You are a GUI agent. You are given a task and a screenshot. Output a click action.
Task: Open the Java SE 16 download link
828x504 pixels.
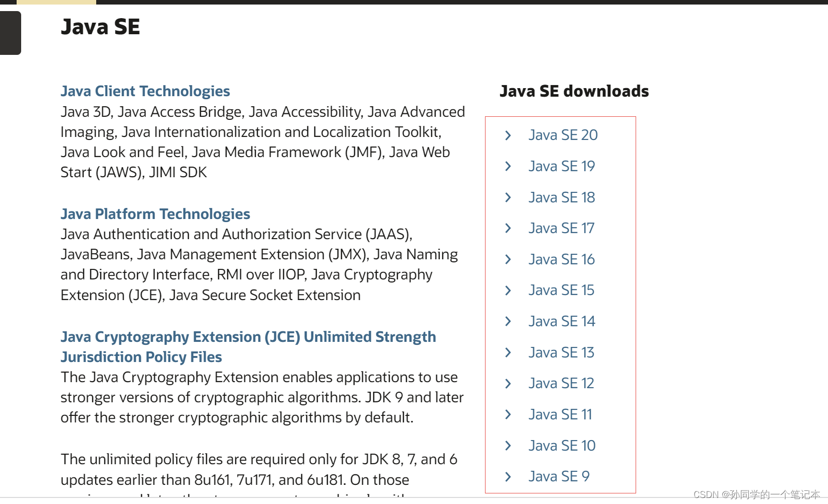[x=562, y=259]
